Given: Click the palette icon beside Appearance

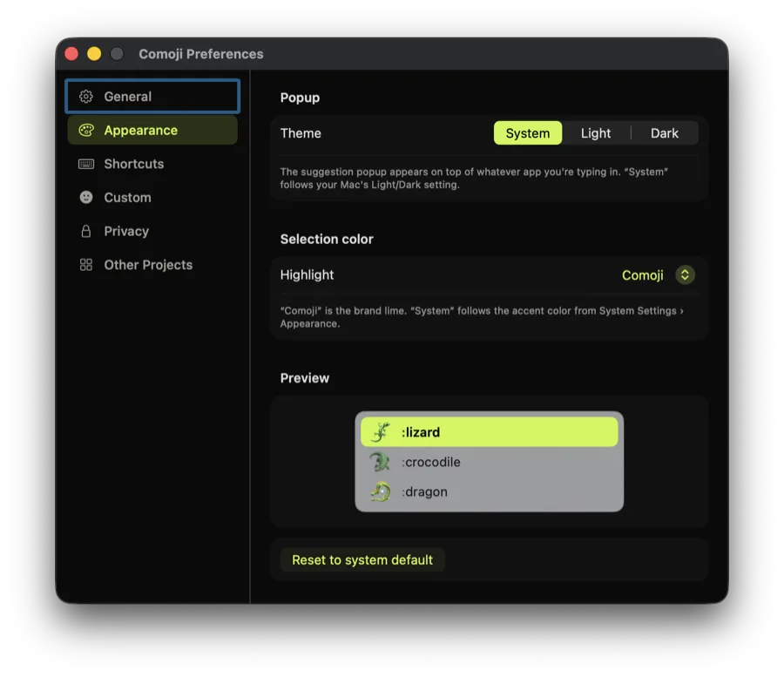Looking at the screenshot, I should pos(86,130).
